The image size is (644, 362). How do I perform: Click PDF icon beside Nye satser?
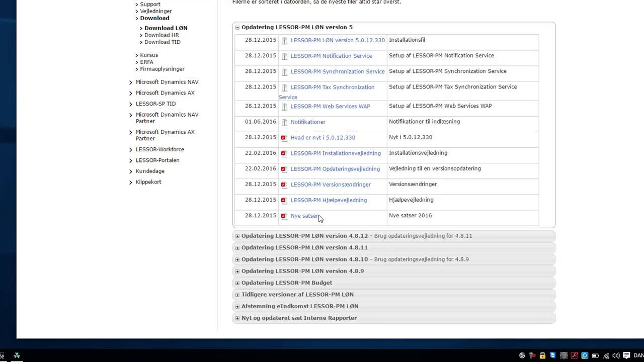(x=284, y=216)
